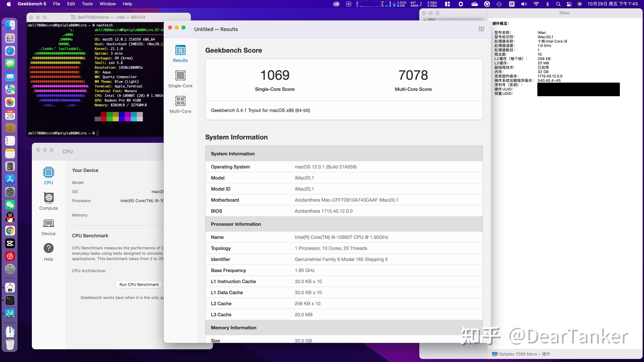The image size is (644, 362).
Task: Select the Multi-Core sidebar tab
Action: [180, 104]
